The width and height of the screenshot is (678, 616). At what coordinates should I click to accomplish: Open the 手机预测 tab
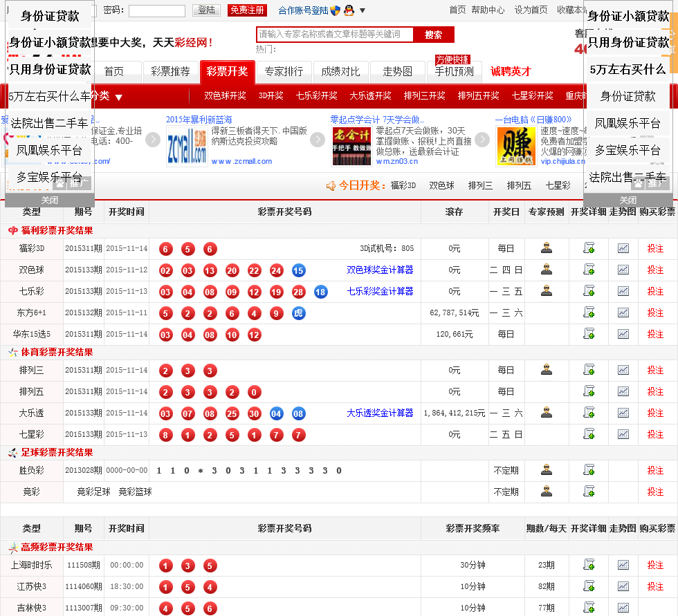[454, 71]
